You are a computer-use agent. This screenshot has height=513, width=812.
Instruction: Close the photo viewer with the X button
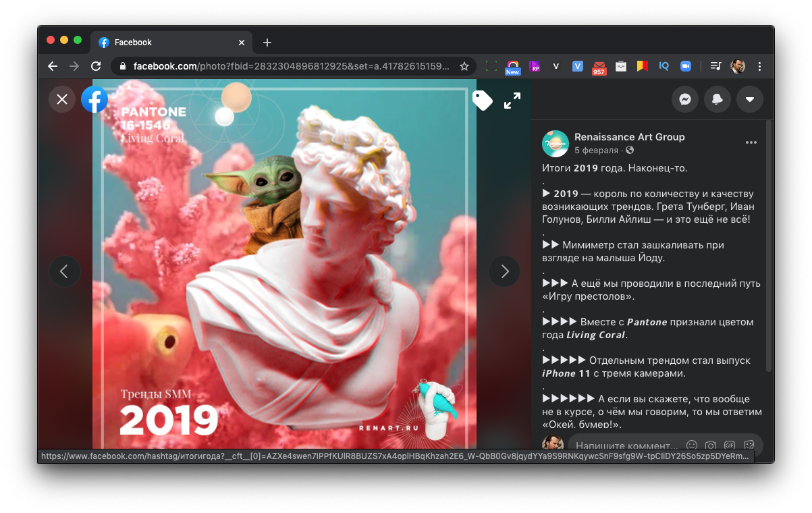[x=62, y=99]
